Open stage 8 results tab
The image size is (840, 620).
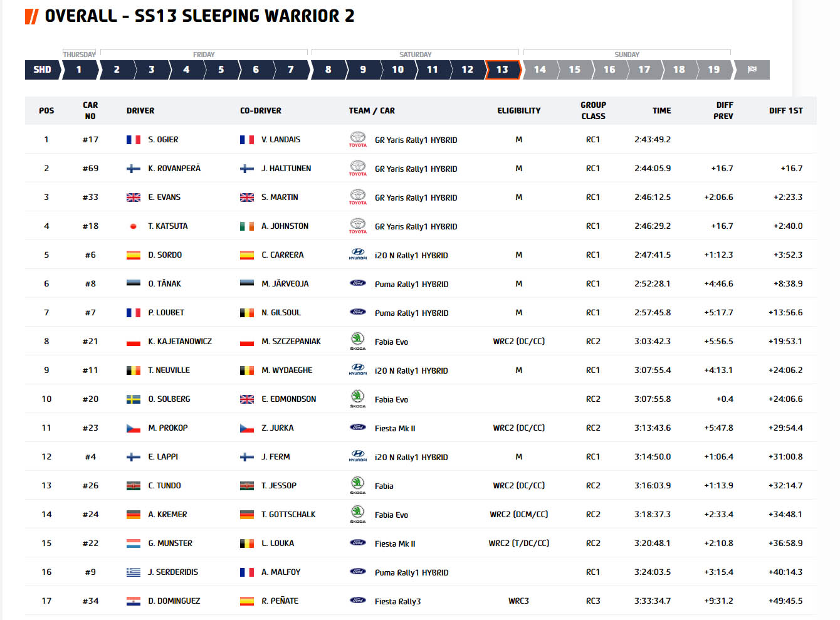point(328,70)
